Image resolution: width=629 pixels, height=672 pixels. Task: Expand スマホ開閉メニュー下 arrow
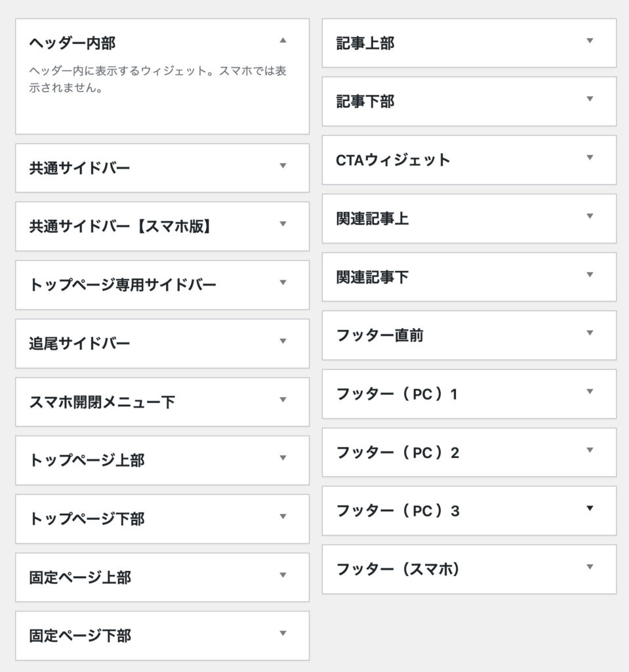pyautogui.click(x=283, y=400)
